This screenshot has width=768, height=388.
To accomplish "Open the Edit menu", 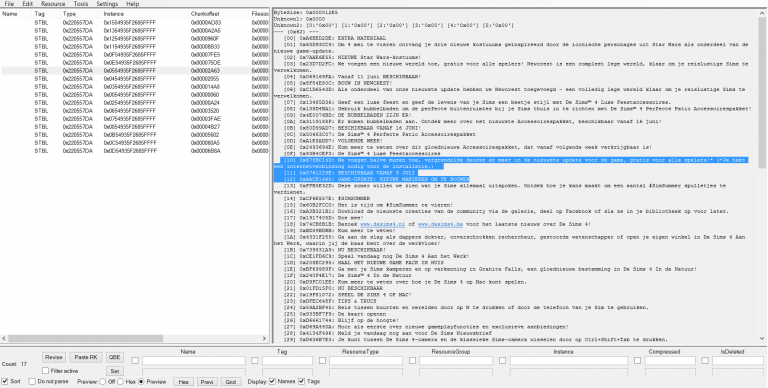I will (x=27, y=3).
